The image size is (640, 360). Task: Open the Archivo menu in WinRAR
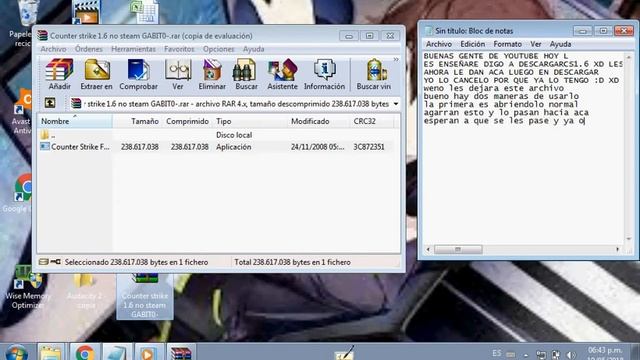click(53, 49)
